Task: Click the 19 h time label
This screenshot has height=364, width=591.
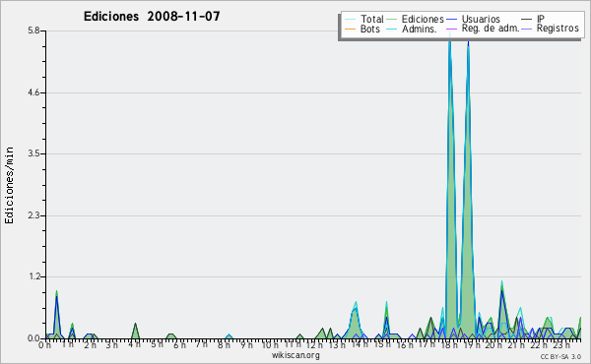Action: click(472, 345)
